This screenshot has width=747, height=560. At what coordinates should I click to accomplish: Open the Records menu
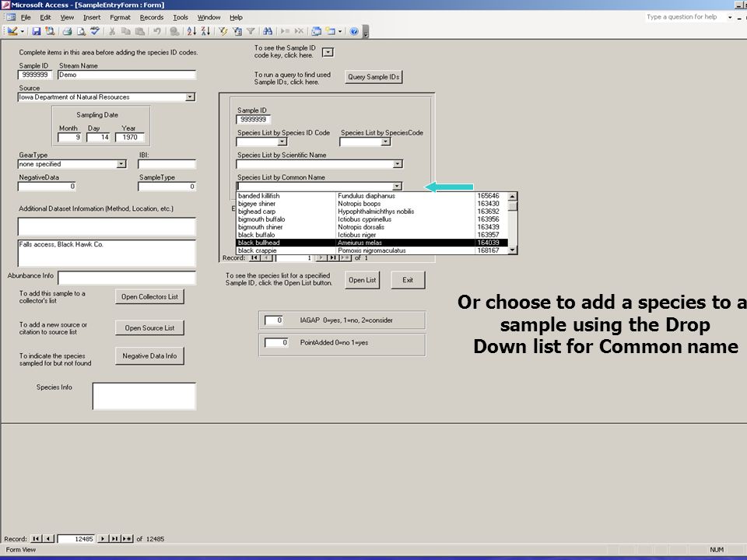coord(152,17)
